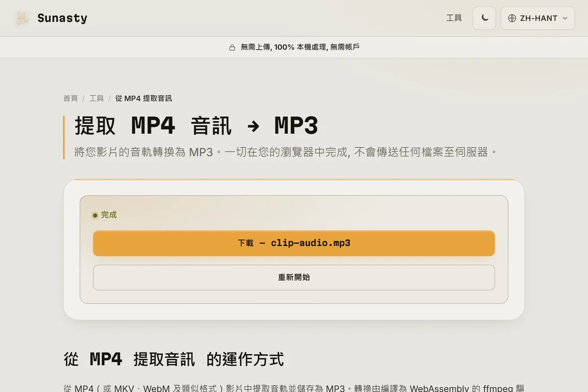Go to 首頁 breadcrumb link
The width and height of the screenshot is (588, 392).
click(x=71, y=98)
